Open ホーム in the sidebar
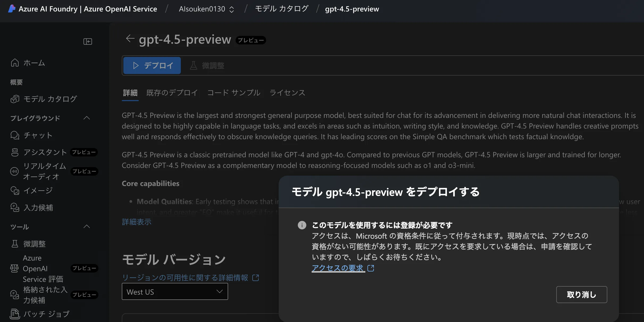 [x=34, y=63]
